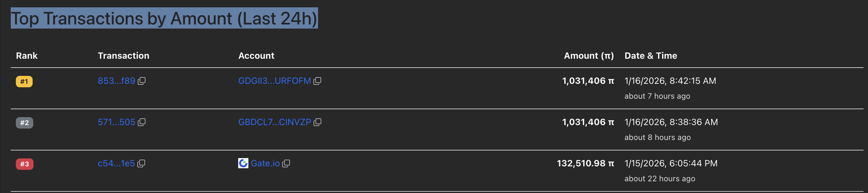The image size is (868, 193).
Task: Click the Amount (π) column header
Action: pyautogui.click(x=589, y=56)
